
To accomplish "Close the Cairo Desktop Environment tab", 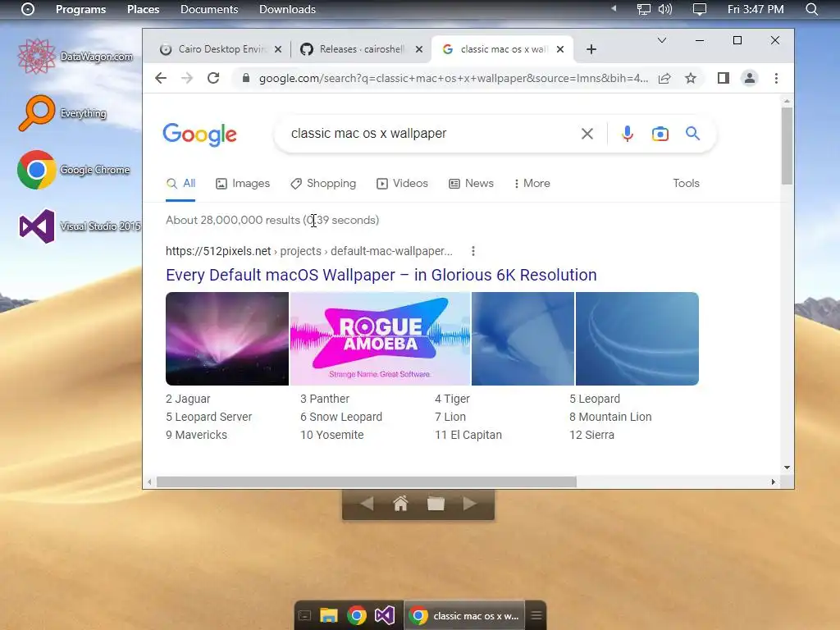I will 278,49.
